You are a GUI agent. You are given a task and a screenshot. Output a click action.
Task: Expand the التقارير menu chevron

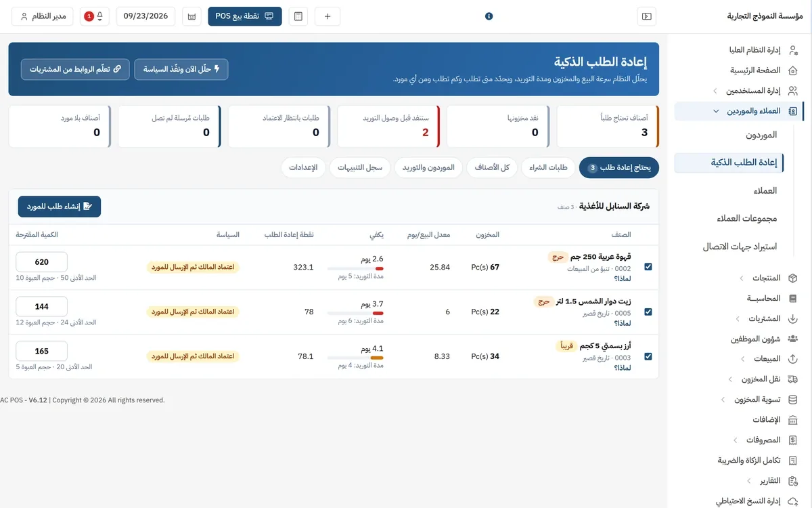click(748, 481)
